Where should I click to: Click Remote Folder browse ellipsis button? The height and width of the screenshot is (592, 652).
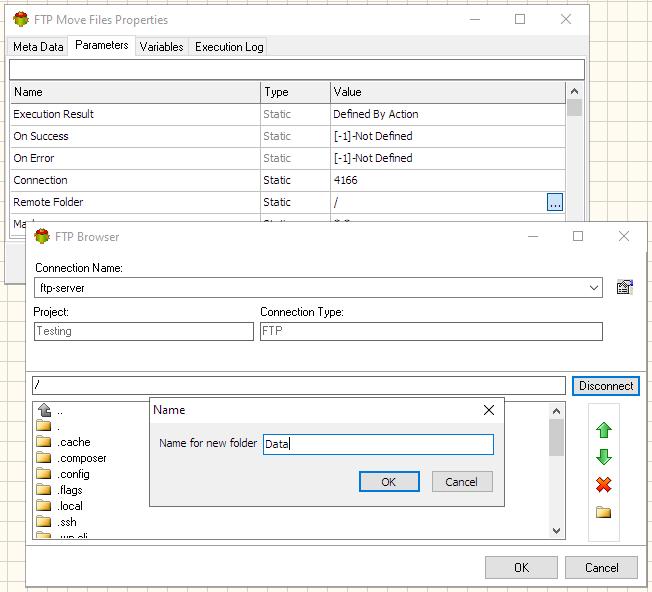(x=555, y=202)
